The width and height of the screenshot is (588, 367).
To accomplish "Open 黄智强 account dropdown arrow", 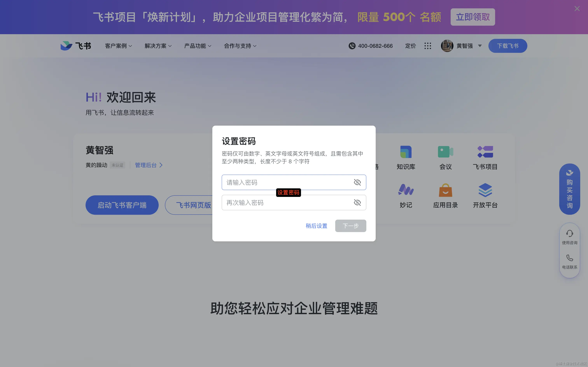I will tap(480, 46).
